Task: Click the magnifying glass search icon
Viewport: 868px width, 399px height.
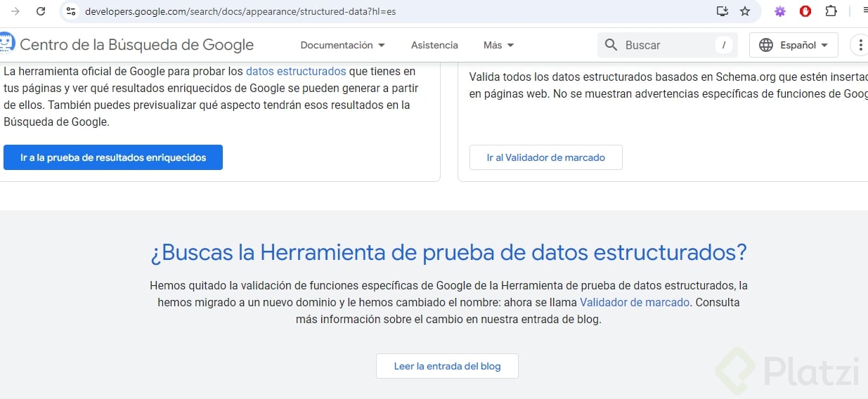Action: point(611,45)
